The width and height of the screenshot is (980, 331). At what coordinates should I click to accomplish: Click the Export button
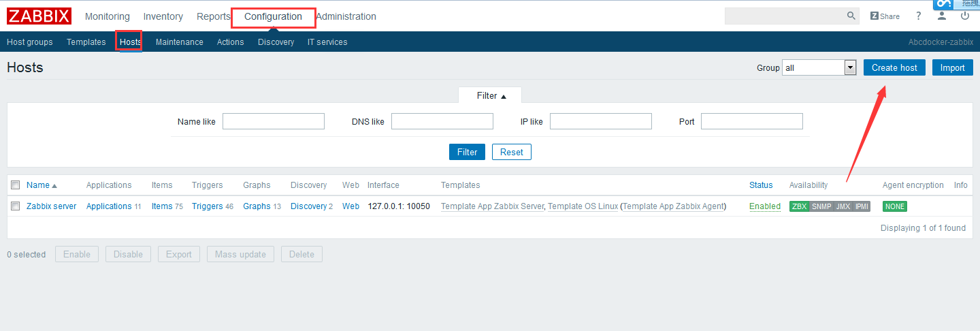click(x=179, y=254)
